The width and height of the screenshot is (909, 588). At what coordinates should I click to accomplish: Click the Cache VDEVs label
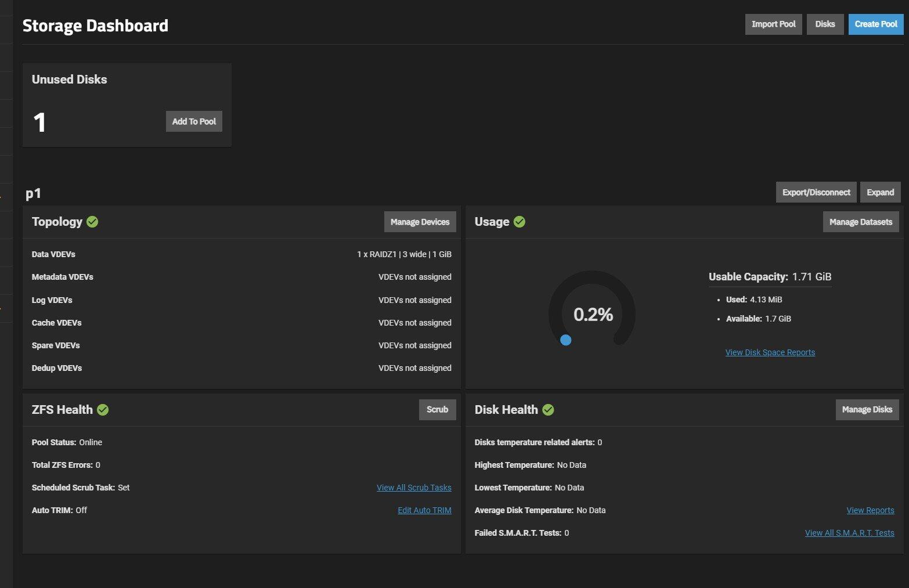click(56, 323)
